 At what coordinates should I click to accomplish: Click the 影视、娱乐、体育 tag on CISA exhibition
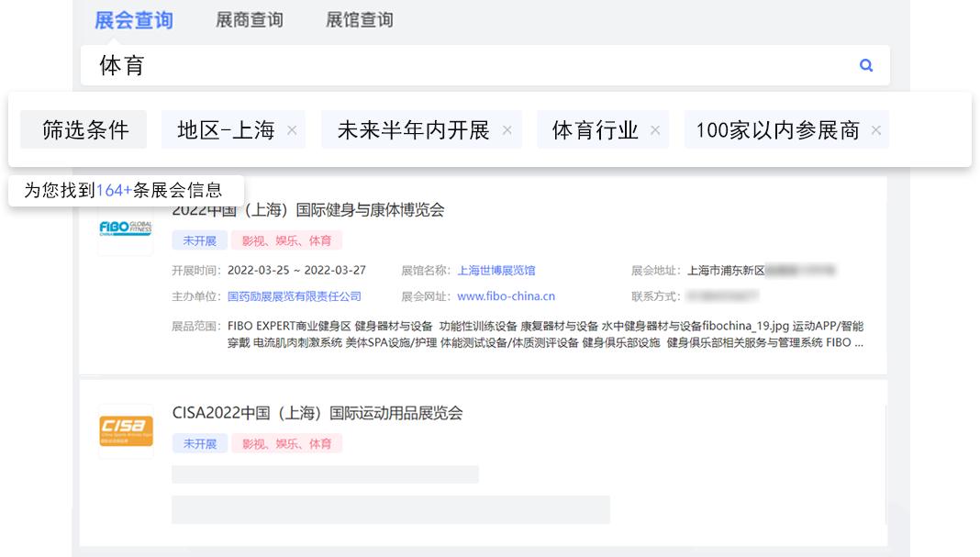tap(287, 443)
